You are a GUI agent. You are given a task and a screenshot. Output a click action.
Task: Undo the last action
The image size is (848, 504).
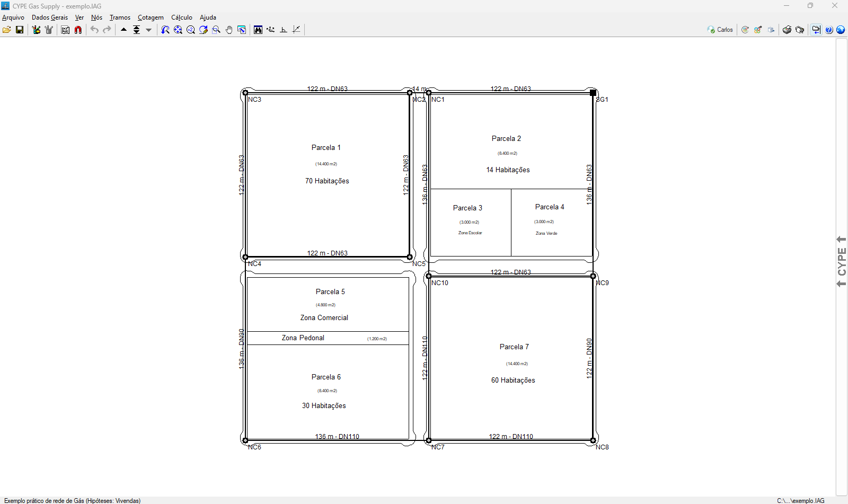pos(94,30)
